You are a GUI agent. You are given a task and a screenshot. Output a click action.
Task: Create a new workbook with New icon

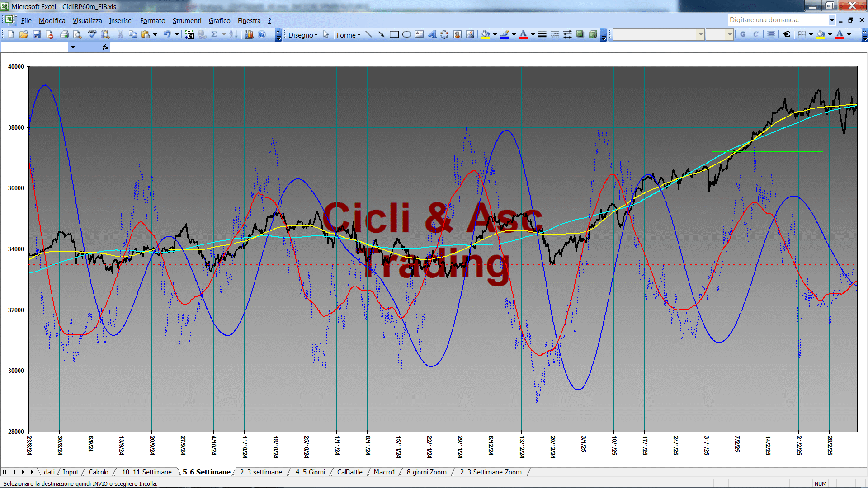pyautogui.click(x=11, y=34)
